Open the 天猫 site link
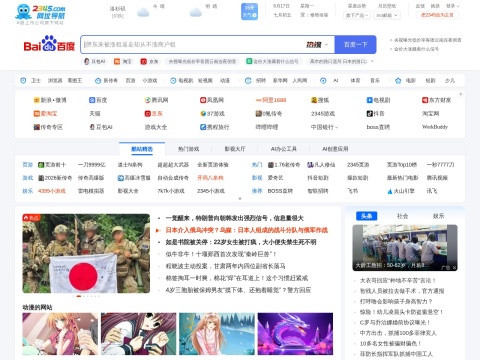The height and width of the screenshot is (360, 480). click(x=95, y=114)
